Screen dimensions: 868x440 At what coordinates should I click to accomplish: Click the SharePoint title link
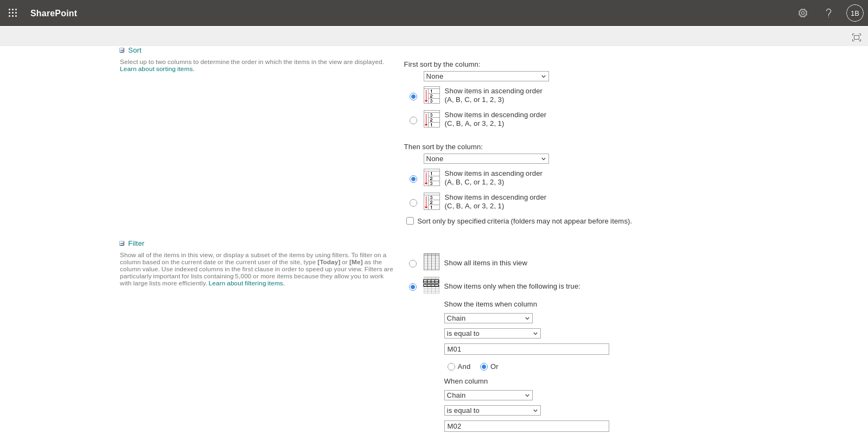(54, 13)
